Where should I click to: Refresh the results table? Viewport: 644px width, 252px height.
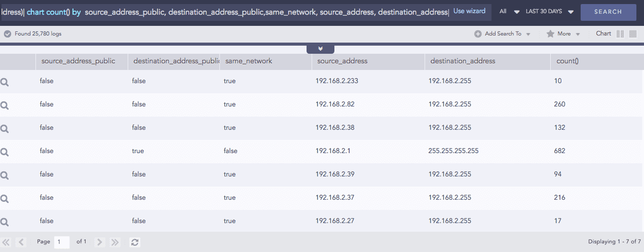[x=135, y=242]
